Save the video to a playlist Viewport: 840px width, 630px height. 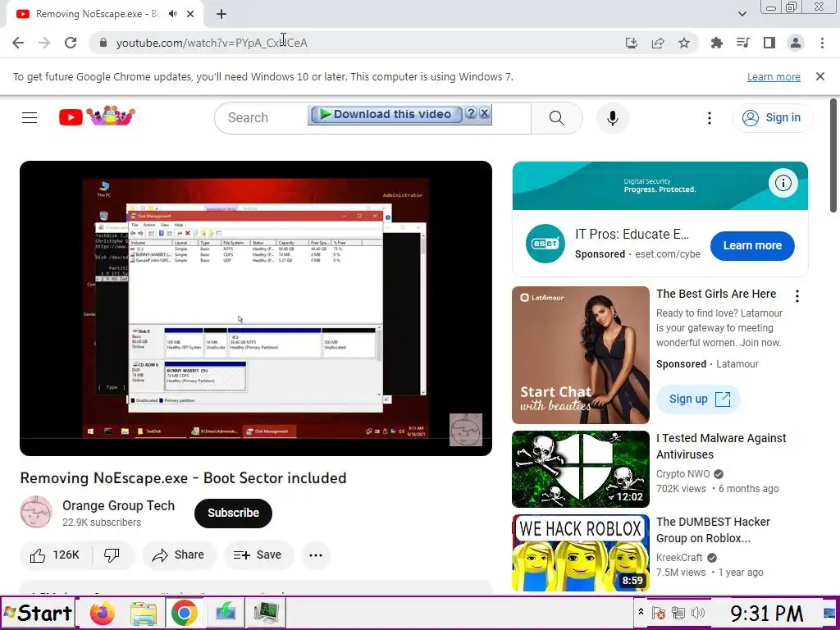pyautogui.click(x=258, y=555)
